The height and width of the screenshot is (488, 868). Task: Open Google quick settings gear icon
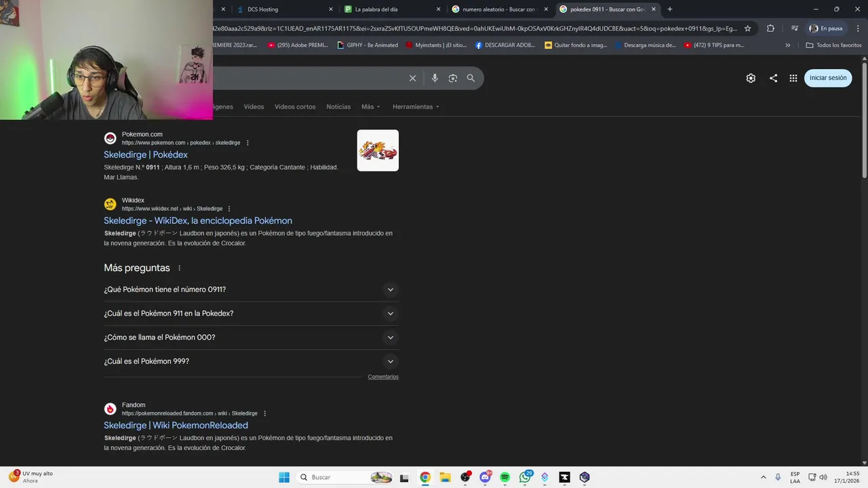(751, 78)
